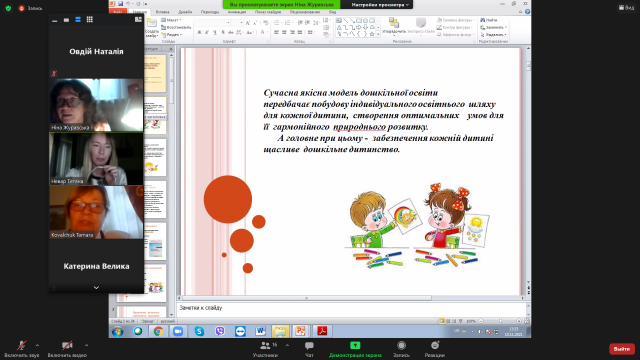Click the Вид view button at top right
This screenshot has width=640, height=360.
pos(627,7)
